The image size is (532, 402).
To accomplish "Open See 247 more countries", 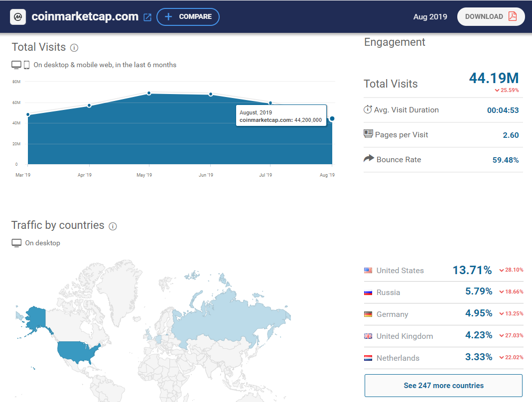I will tap(443, 386).
